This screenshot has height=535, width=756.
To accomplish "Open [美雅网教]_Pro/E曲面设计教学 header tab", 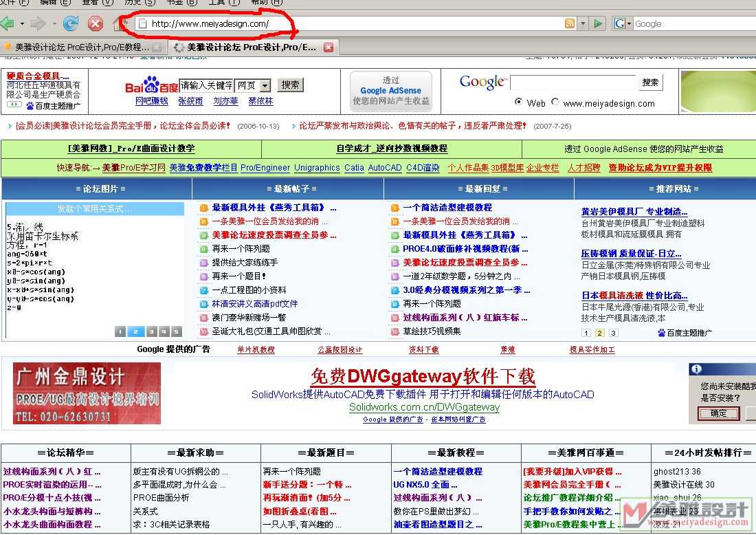I will tap(131, 149).
